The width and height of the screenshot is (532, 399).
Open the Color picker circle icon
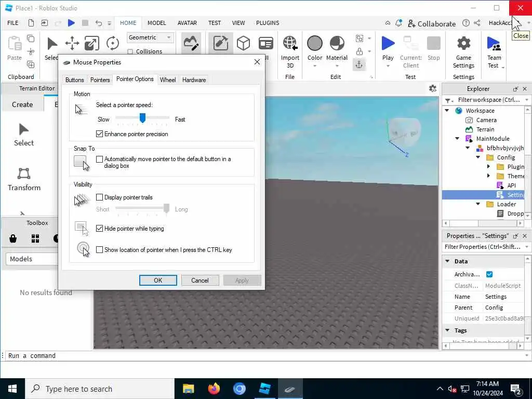[314, 44]
